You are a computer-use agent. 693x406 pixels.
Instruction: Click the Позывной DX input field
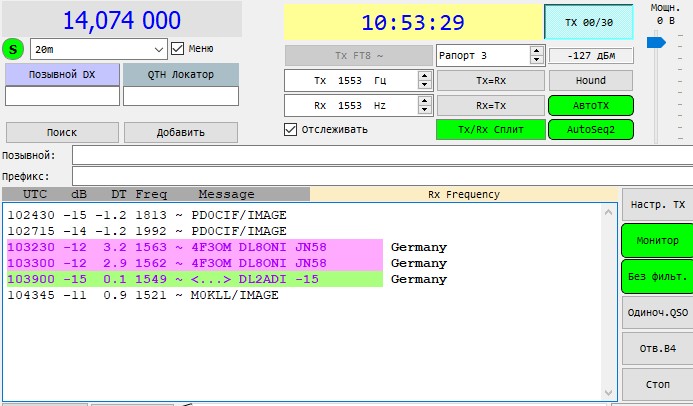coord(62,96)
